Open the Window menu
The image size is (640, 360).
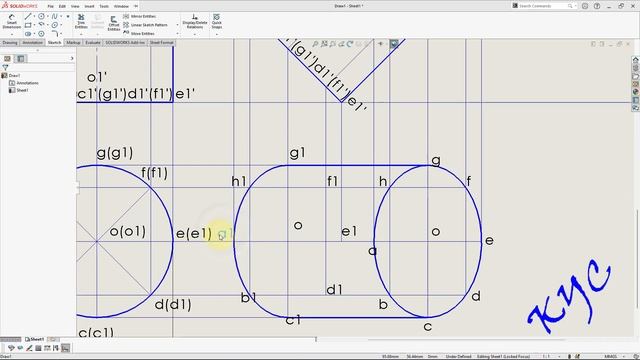(121, 6)
